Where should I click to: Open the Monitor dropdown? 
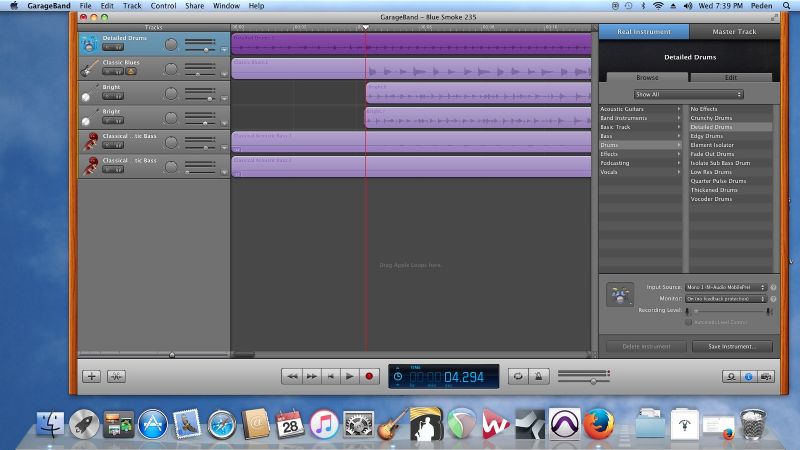[x=725, y=299]
